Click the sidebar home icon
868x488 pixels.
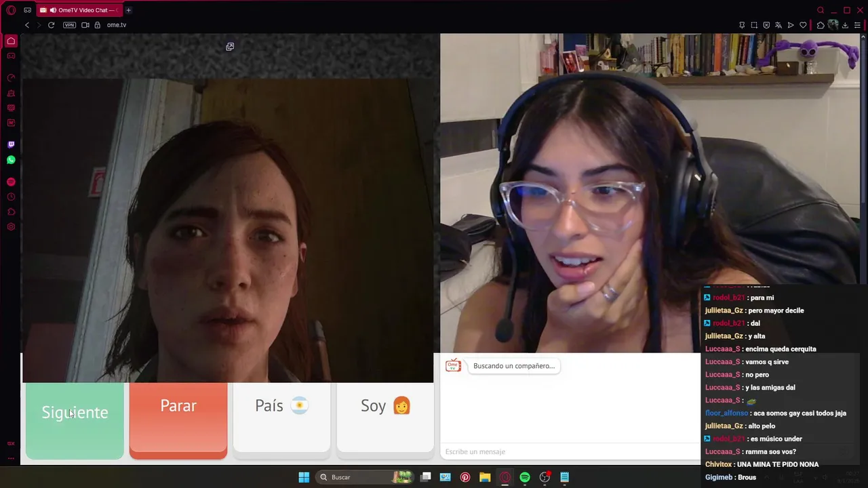(11, 41)
